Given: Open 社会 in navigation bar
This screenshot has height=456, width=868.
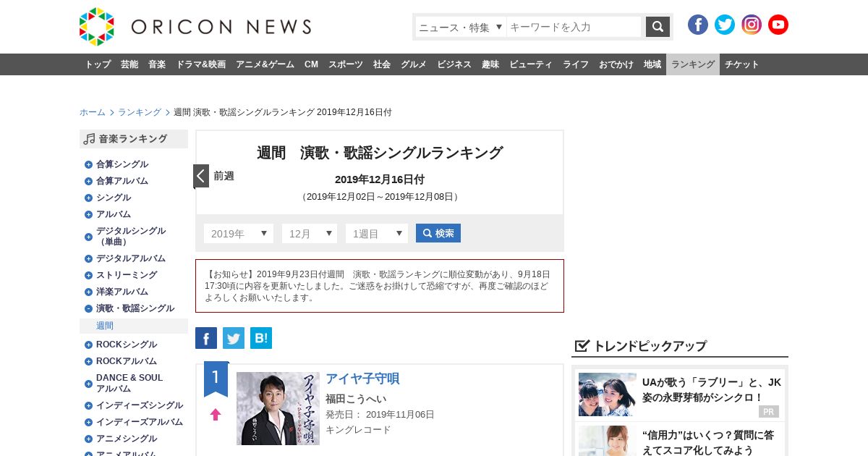Looking at the screenshot, I should click(x=382, y=64).
